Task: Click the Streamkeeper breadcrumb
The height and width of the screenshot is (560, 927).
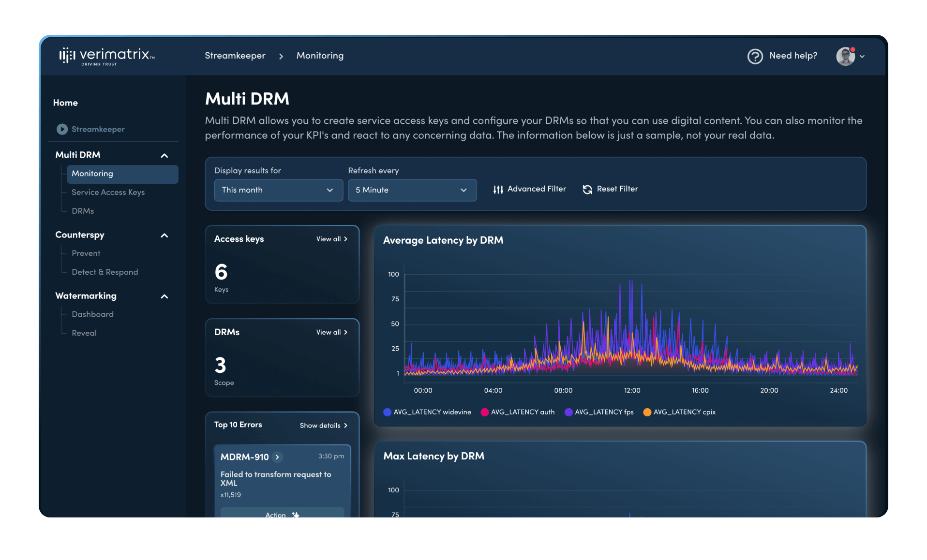Action: click(235, 56)
